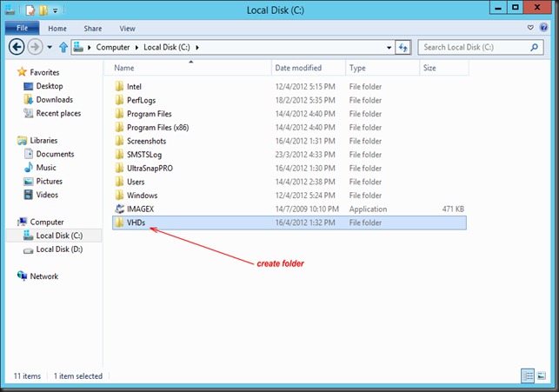The image size is (559, 392).
Task: Open Desktop in Favorites
Action: point(50,86)
